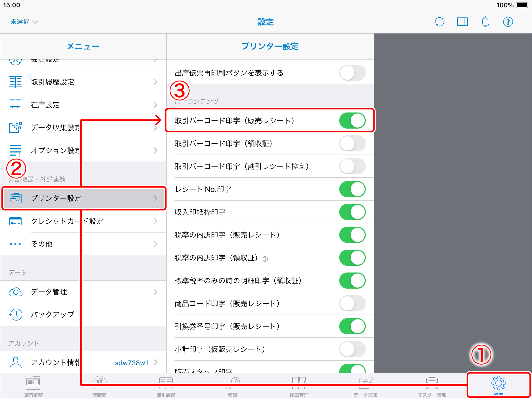Open 取引履歴設定 menu item
Screen dimensions: 532x399
point(83,82)
